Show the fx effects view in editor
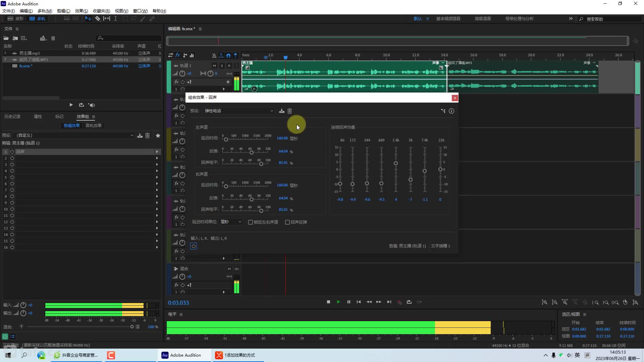Screen dimensions: 644x362 point(178,55)
